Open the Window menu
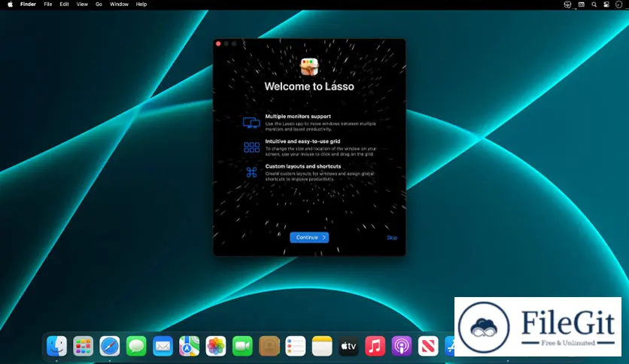Image resolution: width=629 pixels, height=364 pixels. click(119, 5)
